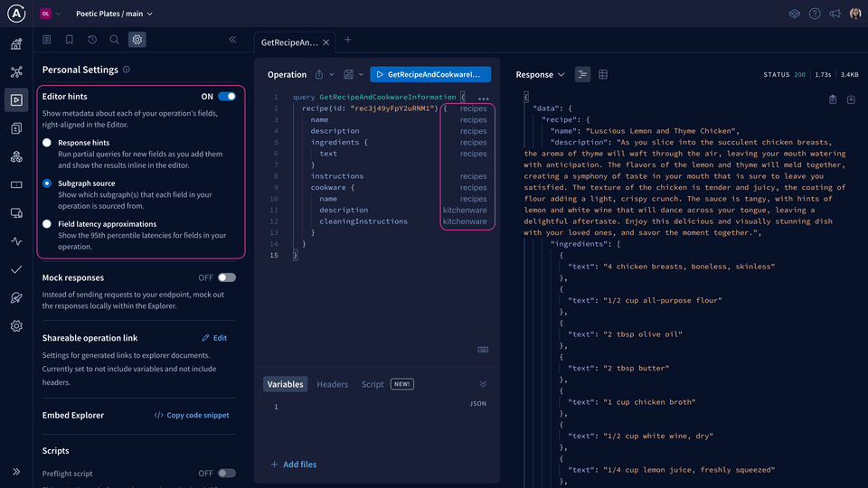Select Field latency approximations radio option
Viewport: 868px width, 488px height.
coord(47,224)
